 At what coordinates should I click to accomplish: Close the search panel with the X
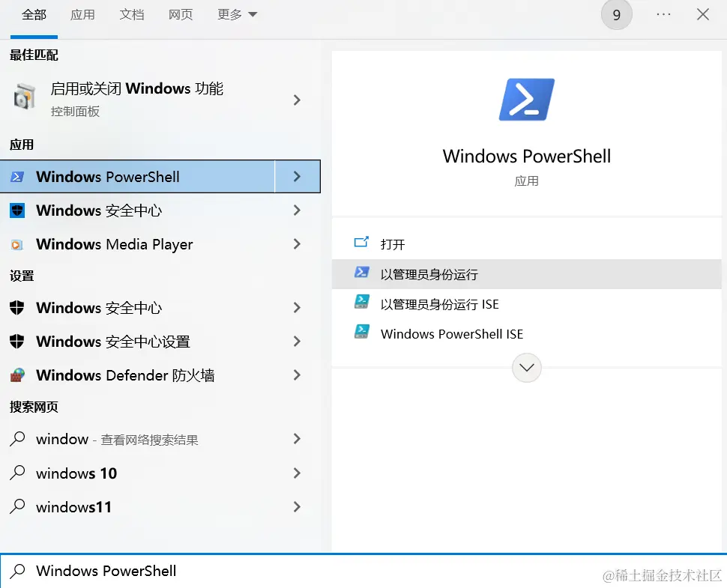coord(703,14)
